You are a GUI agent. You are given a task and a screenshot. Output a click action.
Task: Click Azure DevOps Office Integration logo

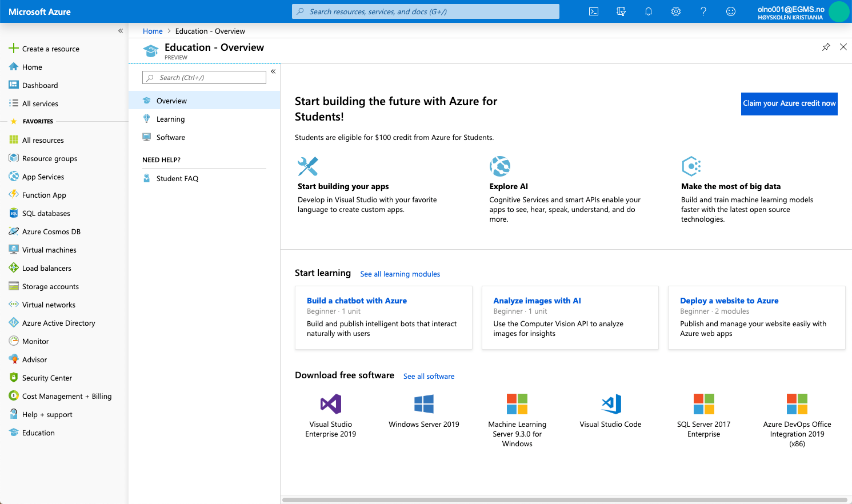pos(797,404)
